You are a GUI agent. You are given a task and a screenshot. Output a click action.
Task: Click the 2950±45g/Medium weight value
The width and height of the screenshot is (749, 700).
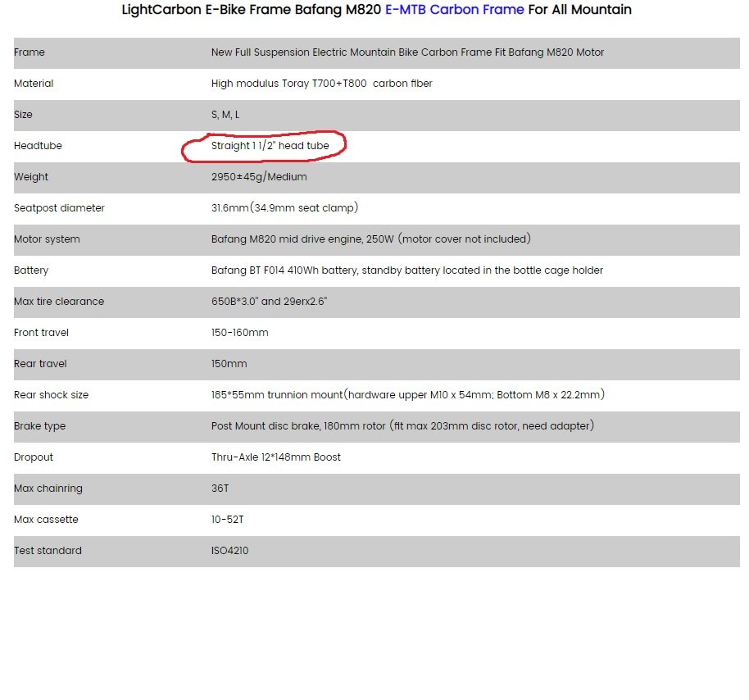[259, 177]
